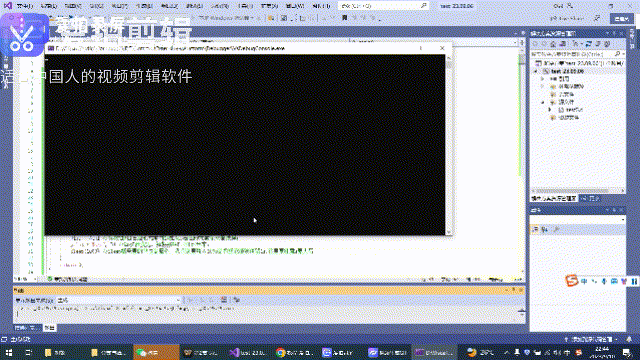Select the 头文件 header files folder
Image resolution: width=640 pixels, height=360 pixels.
pyautogui.click(x=562, y=94)
